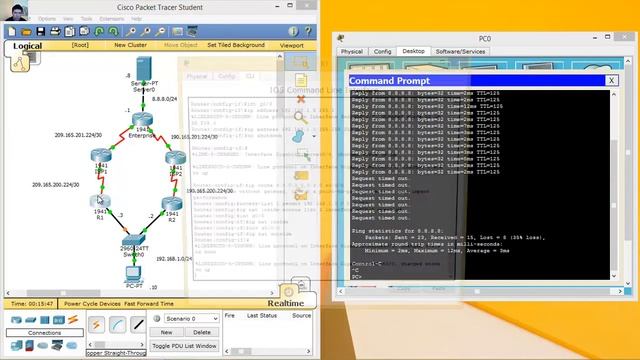Click the Delete scenario button
The width and height of the screenshot is (640, 360).
coord(202,332)
